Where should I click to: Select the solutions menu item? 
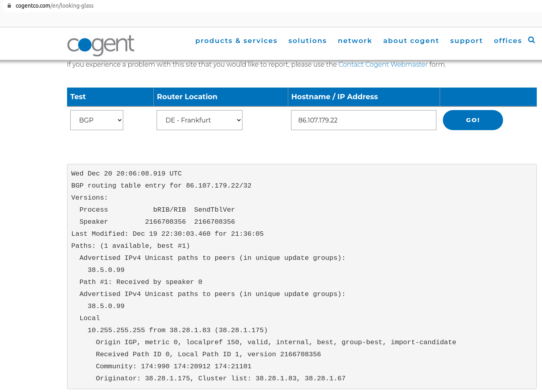pos(307,41)
